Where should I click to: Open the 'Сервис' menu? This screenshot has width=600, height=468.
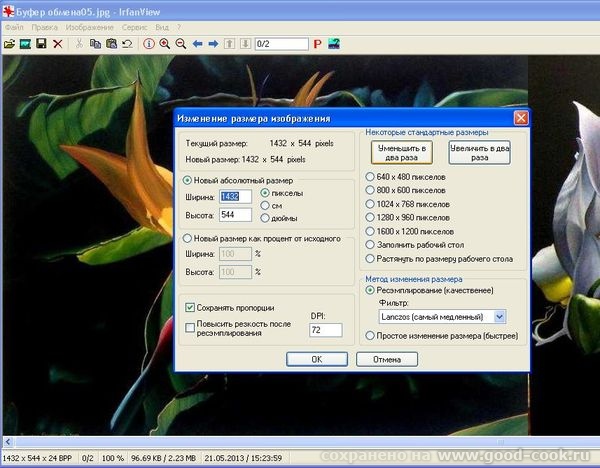(x=135, y=25)
